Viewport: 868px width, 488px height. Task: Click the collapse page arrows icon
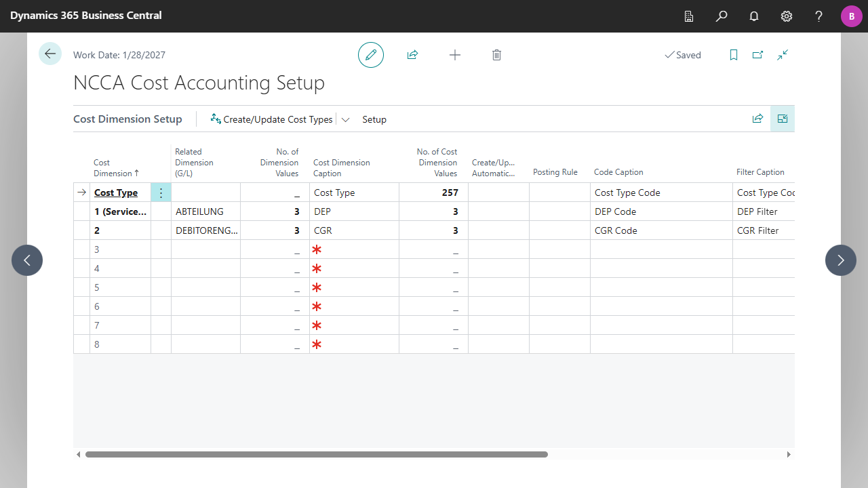coord(783,55)
